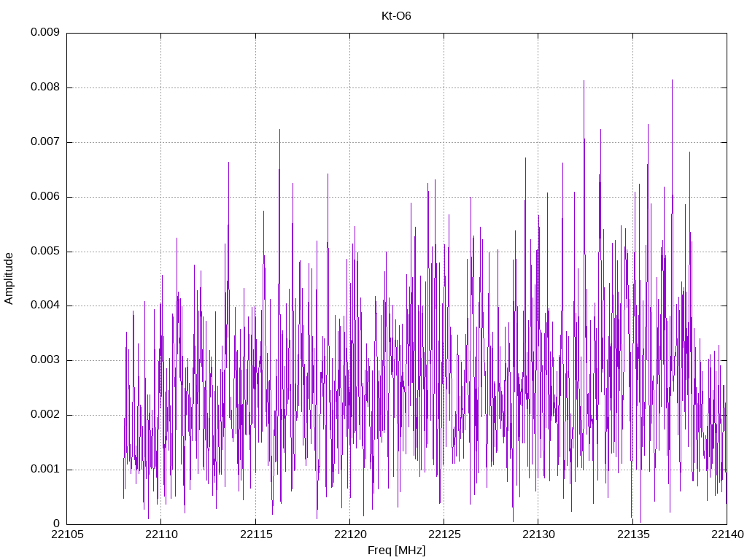747x560 pixels.
Task: Click the x-axis tick label 22140
Action: [x=727, y=534]
